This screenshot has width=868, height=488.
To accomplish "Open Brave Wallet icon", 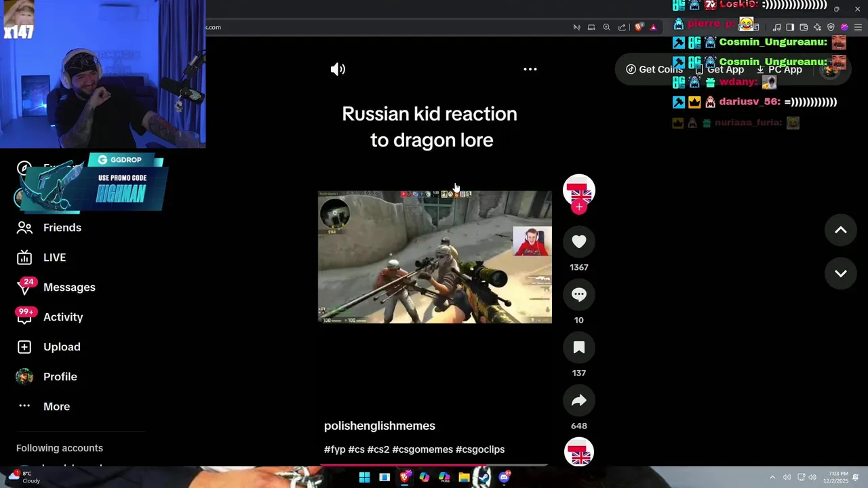I will [804, 27].
